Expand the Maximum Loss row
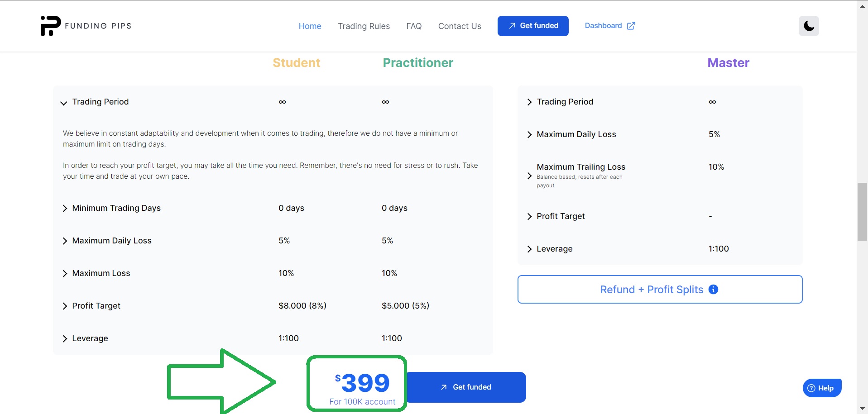This screenshot has width=868, height=414. tap(65, 273)
